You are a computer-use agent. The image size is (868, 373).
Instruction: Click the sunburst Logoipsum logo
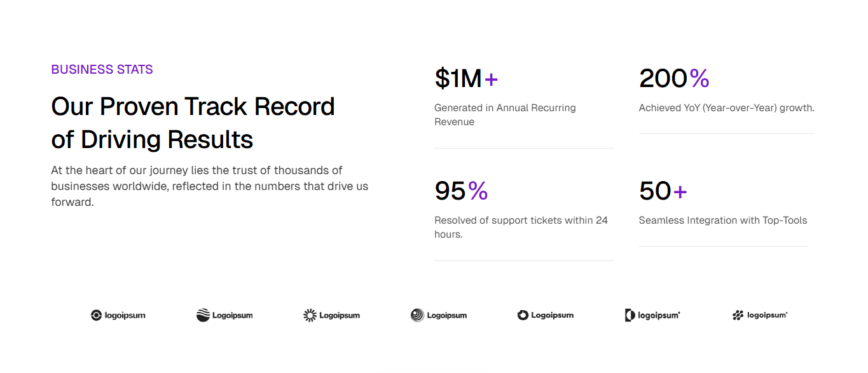(332, 315)
